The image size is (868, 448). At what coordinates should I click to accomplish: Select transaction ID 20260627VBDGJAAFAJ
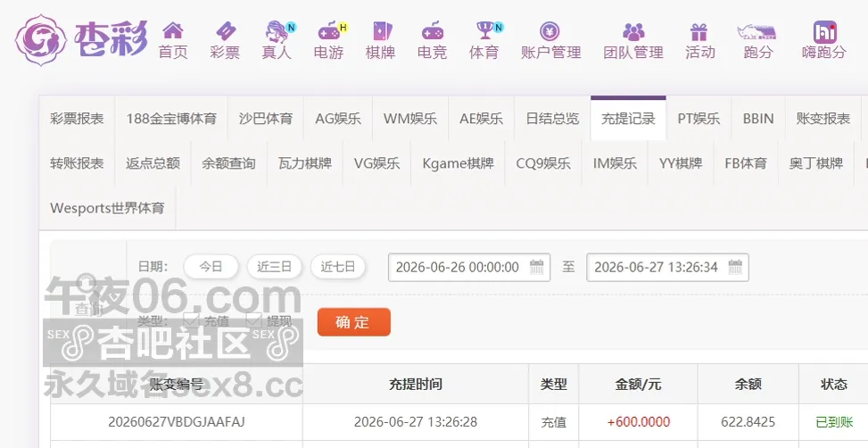(x=177, y=422)
